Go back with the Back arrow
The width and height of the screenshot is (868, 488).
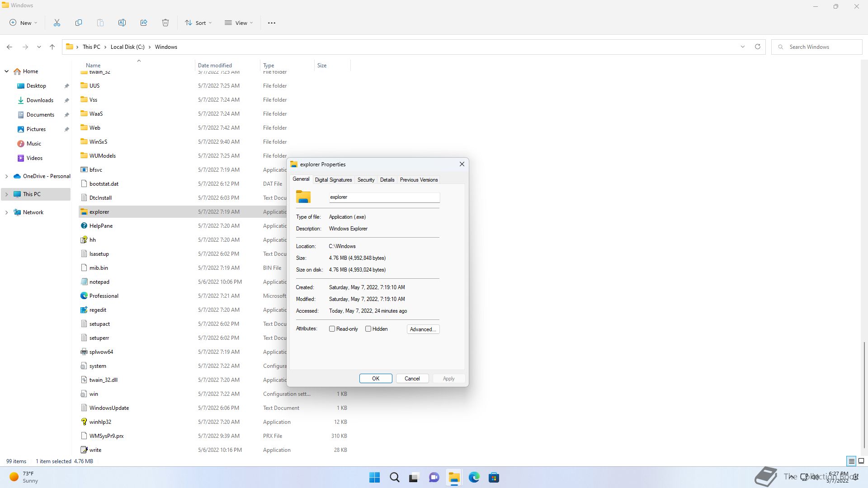click(x=9, y=47)
